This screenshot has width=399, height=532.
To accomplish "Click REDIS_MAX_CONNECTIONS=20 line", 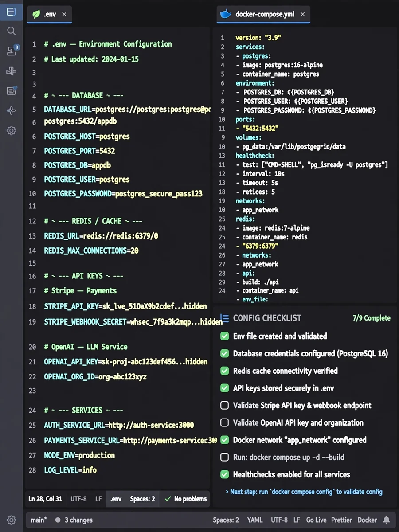I will [x=91, y=250].
